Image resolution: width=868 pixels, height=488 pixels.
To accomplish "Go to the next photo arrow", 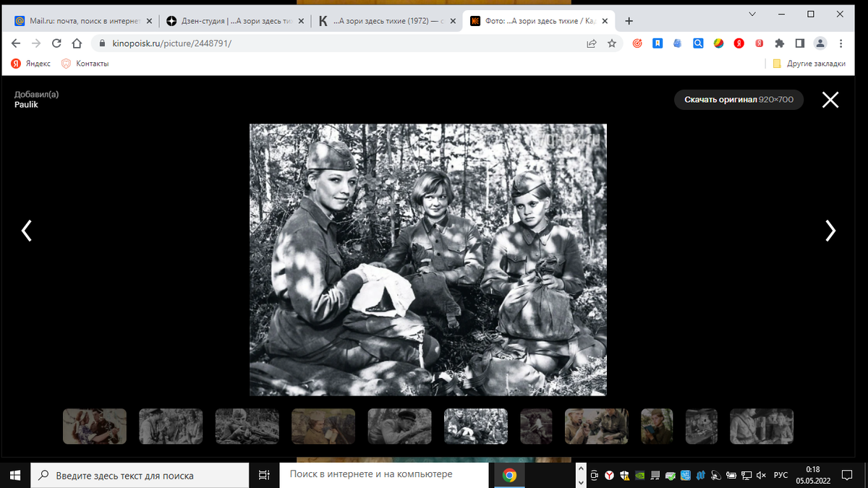I will [x=830, y=231].
